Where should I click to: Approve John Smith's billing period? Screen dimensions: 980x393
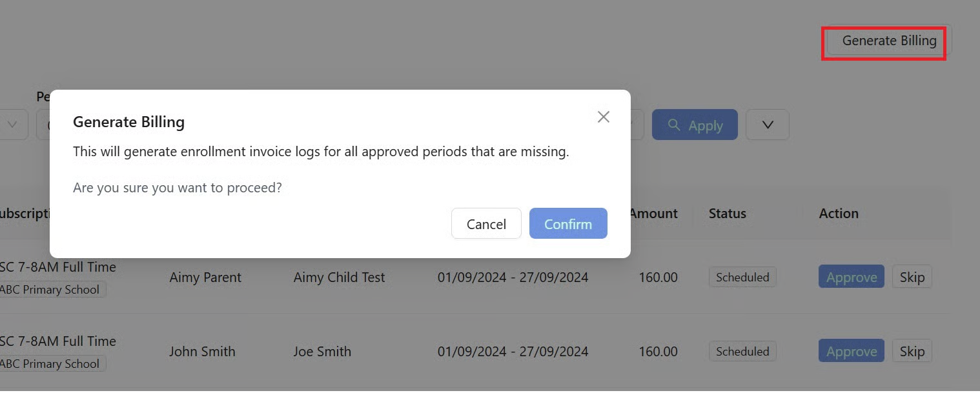click(x=851, y=352)
